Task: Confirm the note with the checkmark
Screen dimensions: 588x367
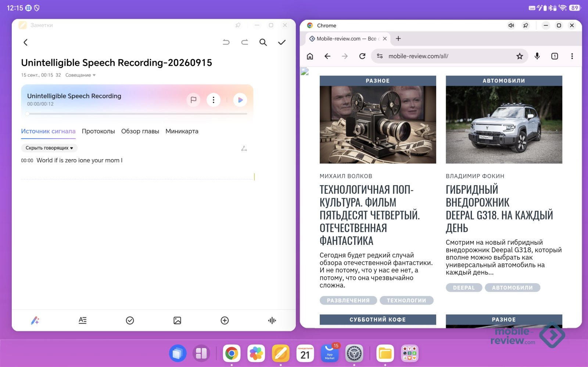Action: 282,42
